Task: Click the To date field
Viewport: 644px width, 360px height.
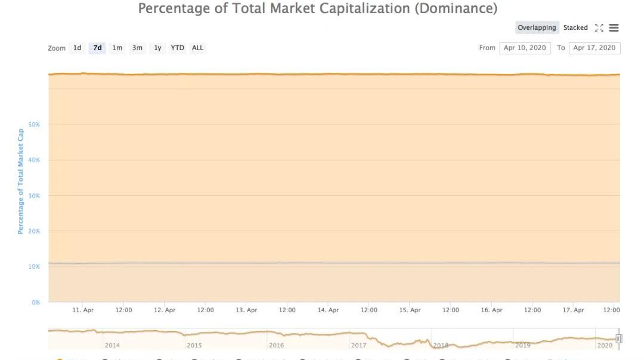Action: pyautogui.click(x=595, y=48)
